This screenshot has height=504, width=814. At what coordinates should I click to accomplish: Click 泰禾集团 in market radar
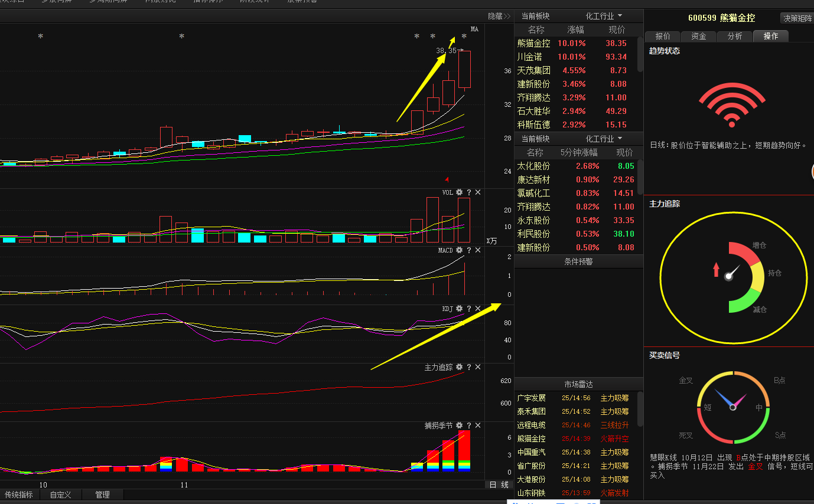click(531, 411)
